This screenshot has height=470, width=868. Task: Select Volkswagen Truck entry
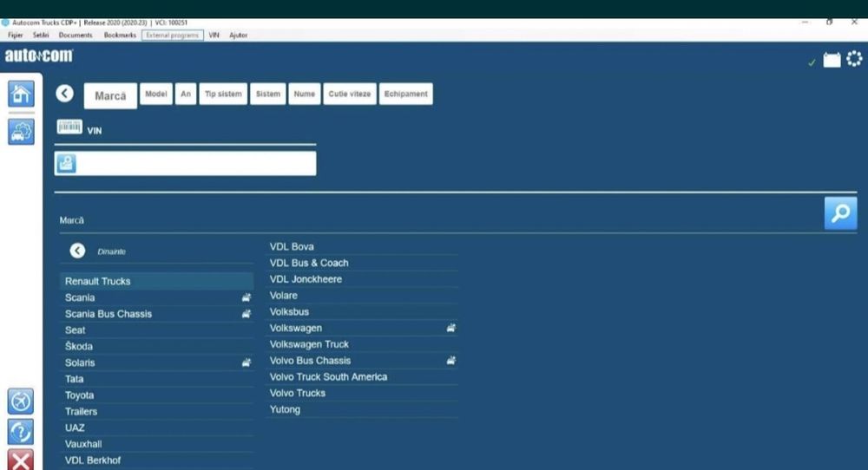[361, 344]
